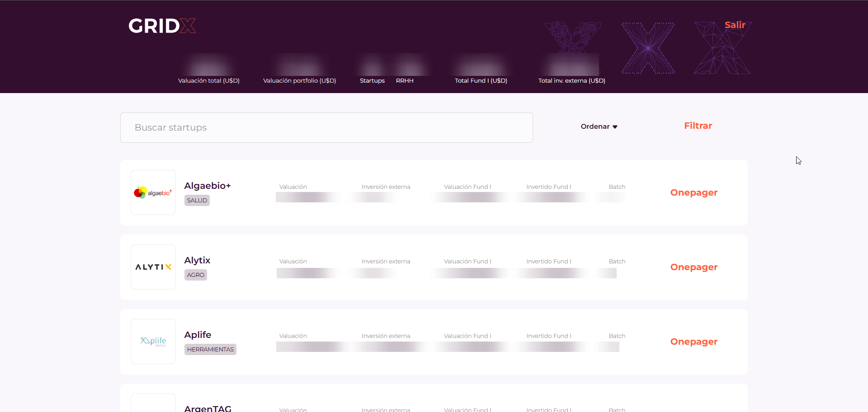Select the SALUD category tag
Viewport: 868px width, 412px height.
(197, 200)
